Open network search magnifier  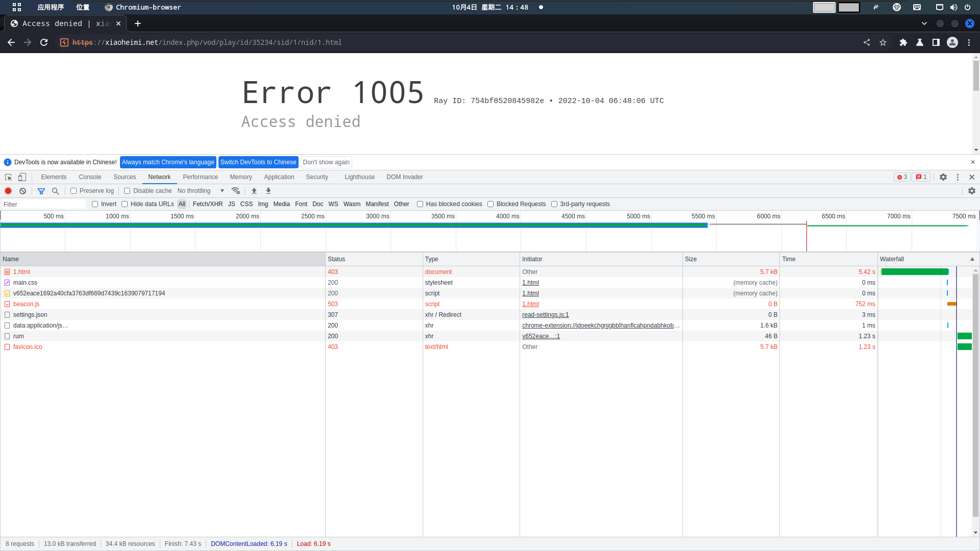click(56, 191)
